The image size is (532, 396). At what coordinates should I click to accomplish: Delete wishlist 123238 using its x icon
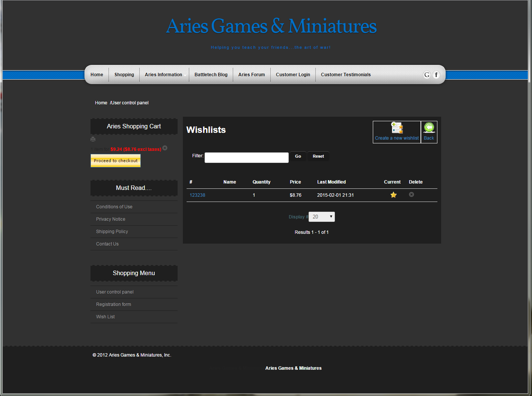[411, 194]
